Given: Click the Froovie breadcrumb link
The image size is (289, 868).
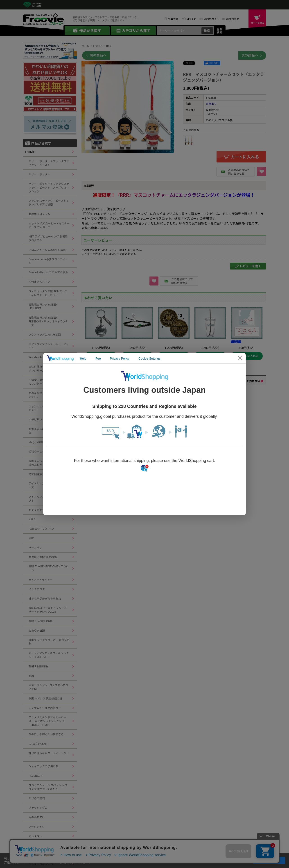Looking at the screenshot, I should 97,46.
